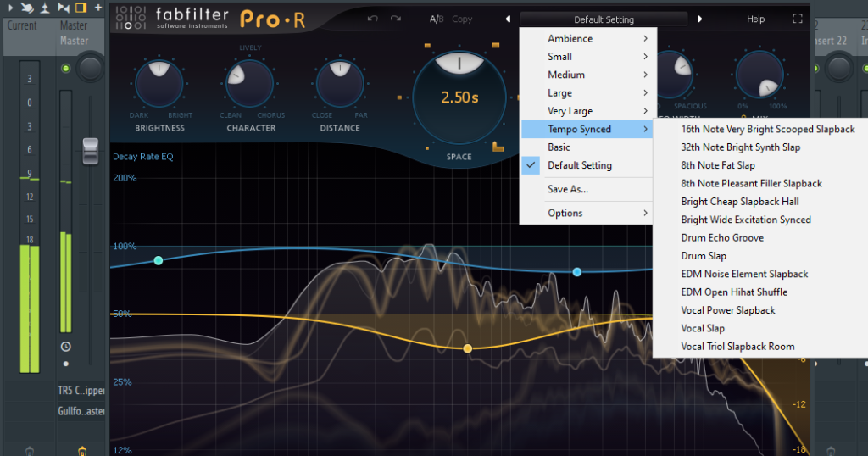Choose the Drum Echo Groove preset
This screenshot has width=868, height=456.
point(721,238)
